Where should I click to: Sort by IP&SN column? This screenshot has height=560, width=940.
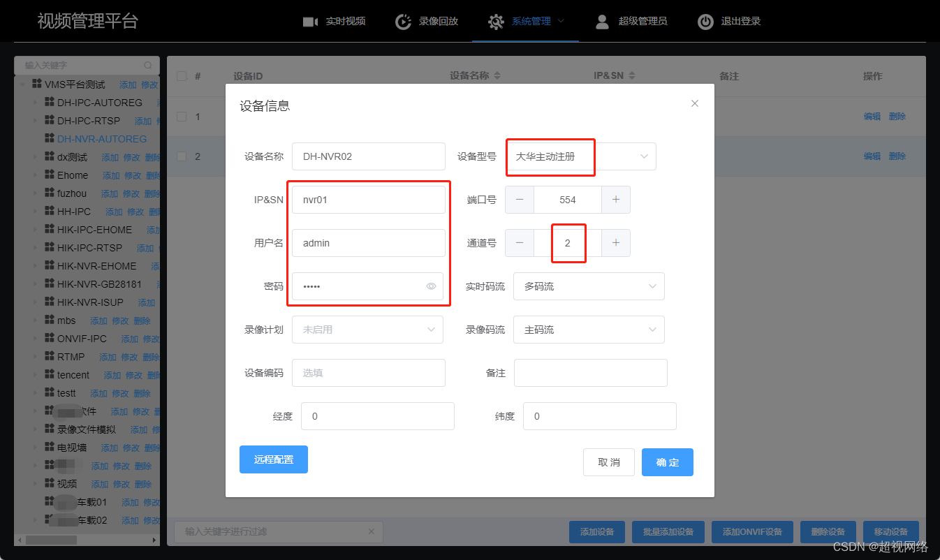(x=631, y=76)
